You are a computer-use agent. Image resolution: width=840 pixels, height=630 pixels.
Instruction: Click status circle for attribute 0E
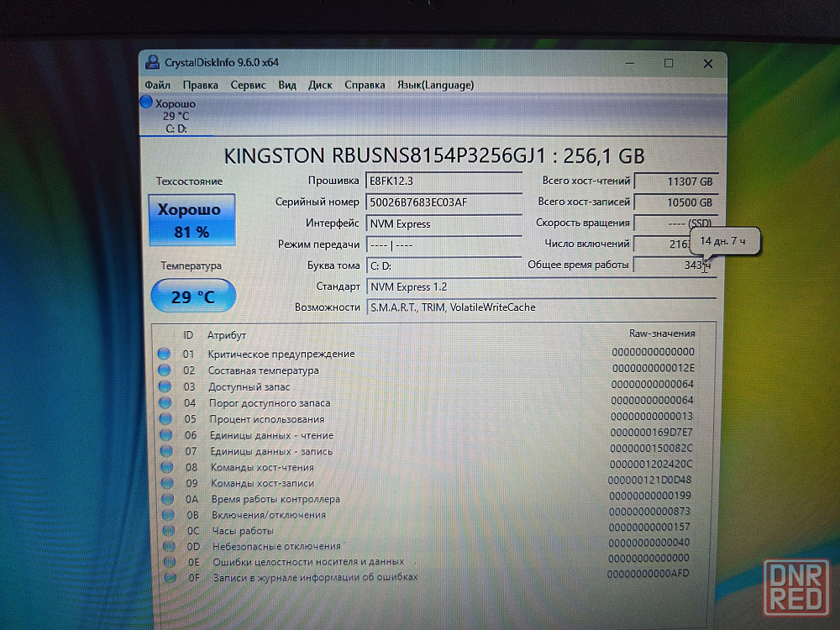tap(171, 562)
